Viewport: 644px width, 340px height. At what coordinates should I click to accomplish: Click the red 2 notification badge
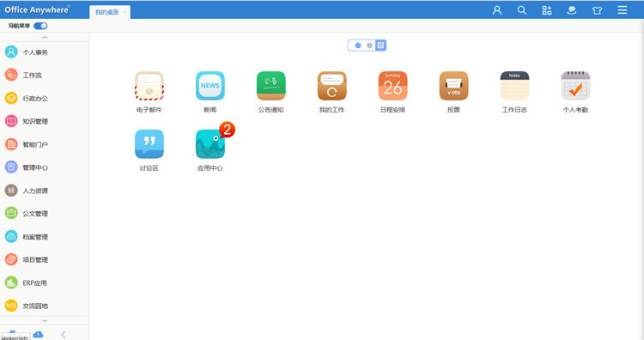click(x=227, y=130)
